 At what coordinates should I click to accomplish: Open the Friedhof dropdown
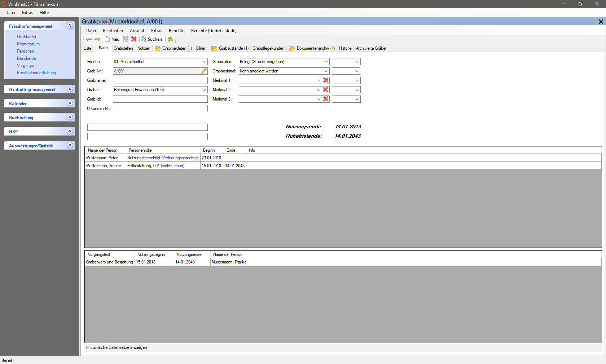click(204, 62)
